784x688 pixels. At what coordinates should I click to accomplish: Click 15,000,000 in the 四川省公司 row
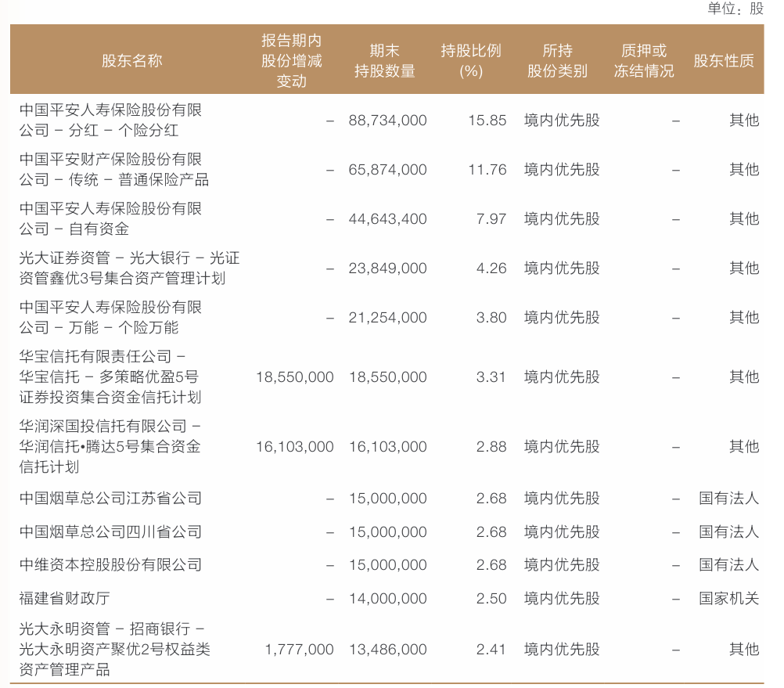click(387, 532)
